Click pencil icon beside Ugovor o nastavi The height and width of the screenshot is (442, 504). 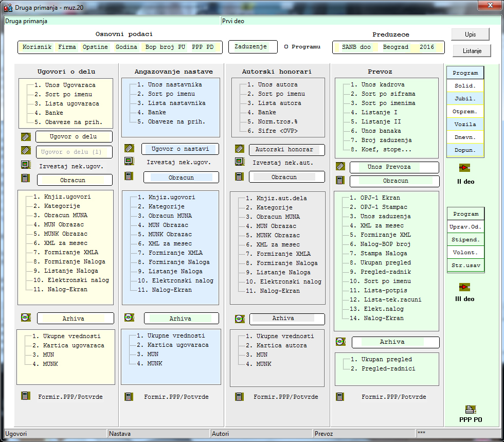tap(129, 148)
